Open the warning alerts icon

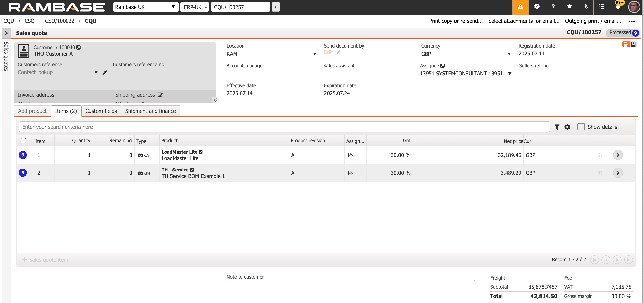tap(520, 7)
